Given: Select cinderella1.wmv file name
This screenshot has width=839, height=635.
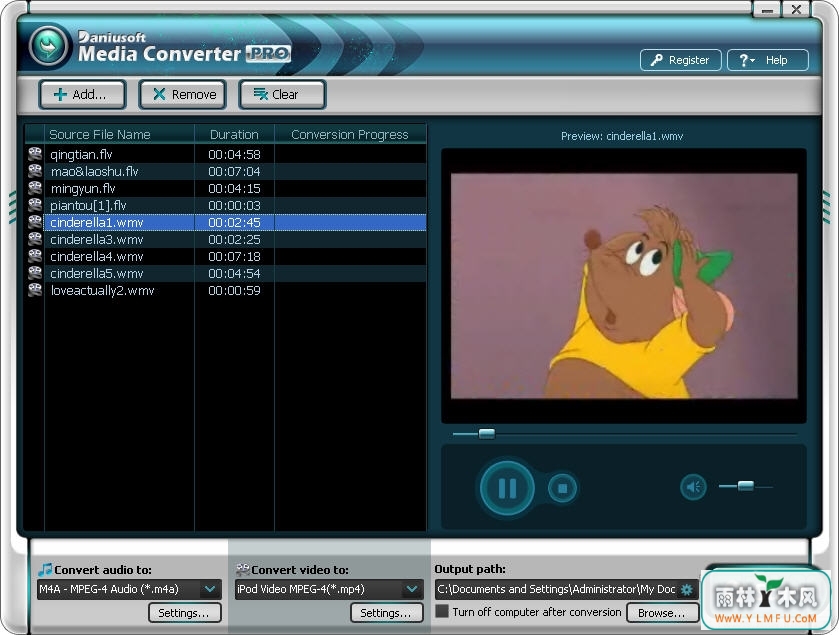Looking at the screenshot, I should pos(97,223).
